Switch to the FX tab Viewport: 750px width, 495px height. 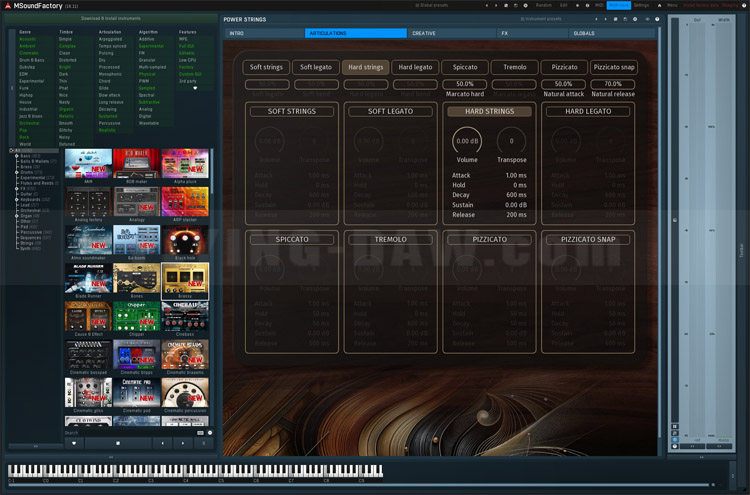[x=532, y=33]
